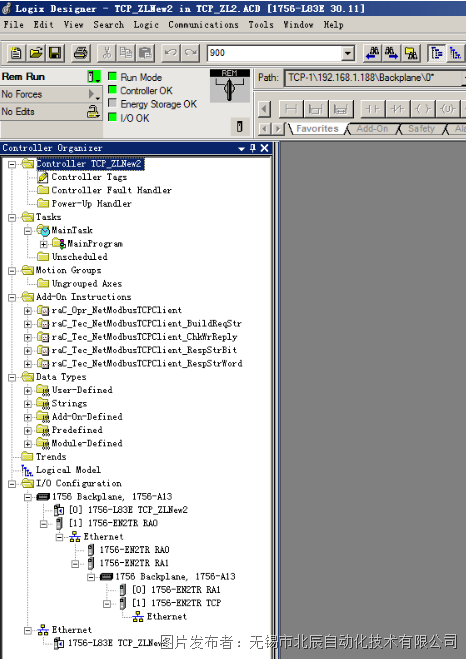The height and width of the screenshot is (659, 466).
Task: Click the Cut scissors icon
Action: pyautogui.click(x=106, y=53)
